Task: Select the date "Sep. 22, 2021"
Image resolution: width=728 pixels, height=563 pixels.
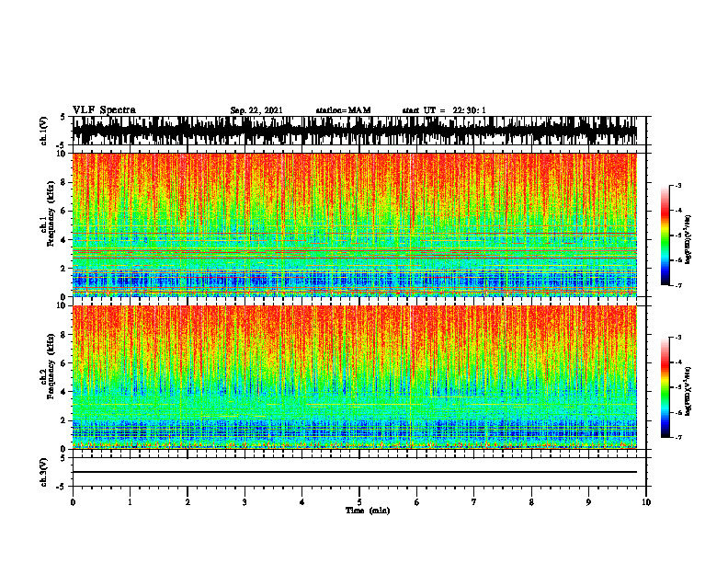Action: tap(256, 110)
